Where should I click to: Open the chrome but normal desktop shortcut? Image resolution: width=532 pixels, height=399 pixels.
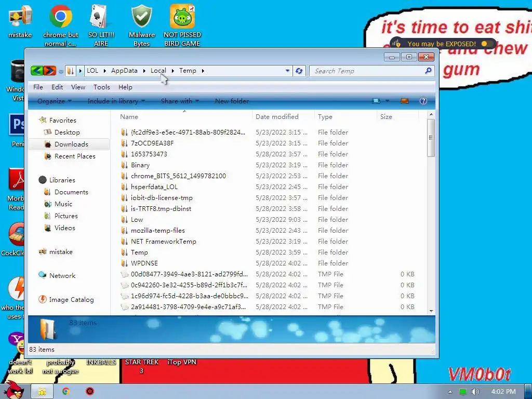(x=60, y=25)
